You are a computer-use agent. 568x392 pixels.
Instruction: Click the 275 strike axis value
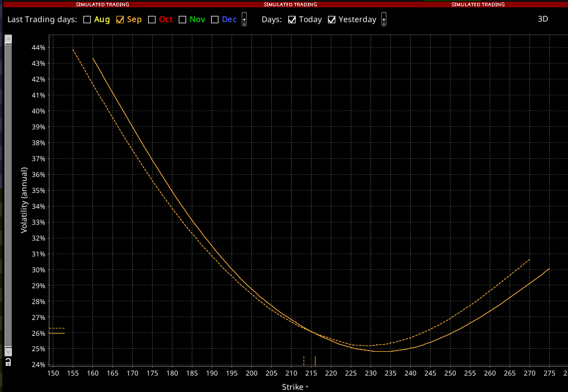click(549, 373)
